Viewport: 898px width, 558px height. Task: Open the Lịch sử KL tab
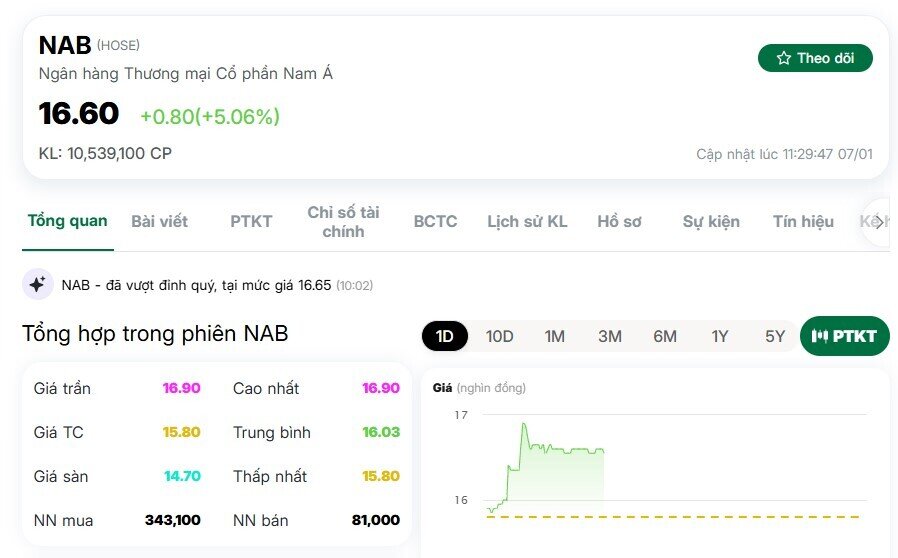[x=527, y=222]
